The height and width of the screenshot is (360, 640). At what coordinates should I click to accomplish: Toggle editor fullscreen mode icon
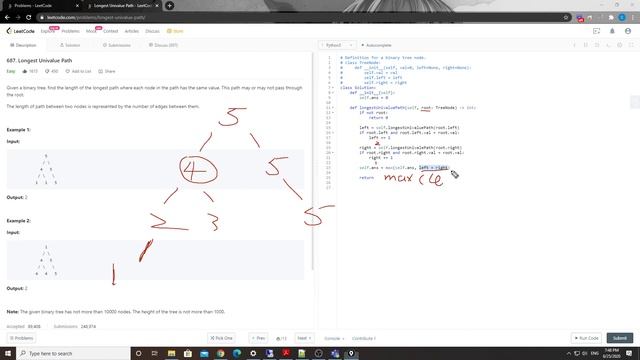coord(631,45)
